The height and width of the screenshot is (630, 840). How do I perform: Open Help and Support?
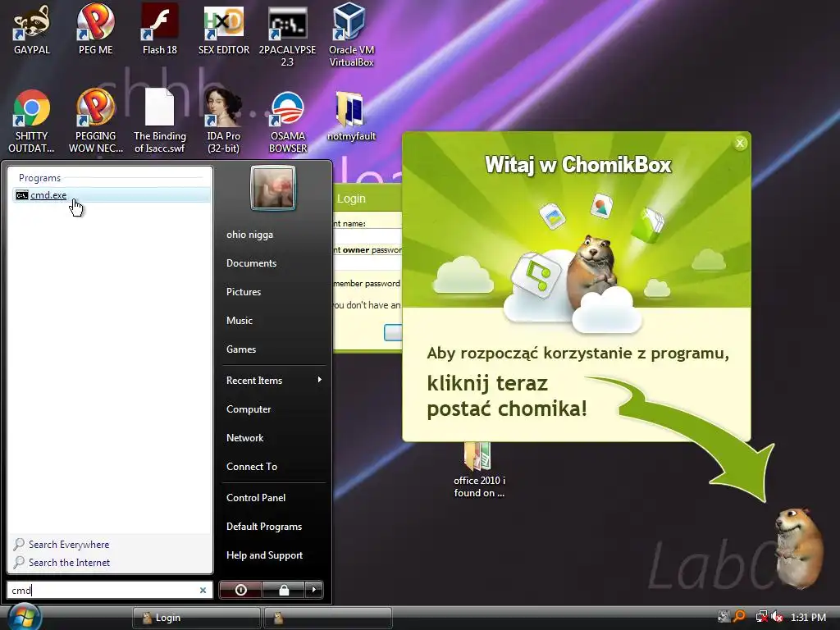click(x=264, y=555)
